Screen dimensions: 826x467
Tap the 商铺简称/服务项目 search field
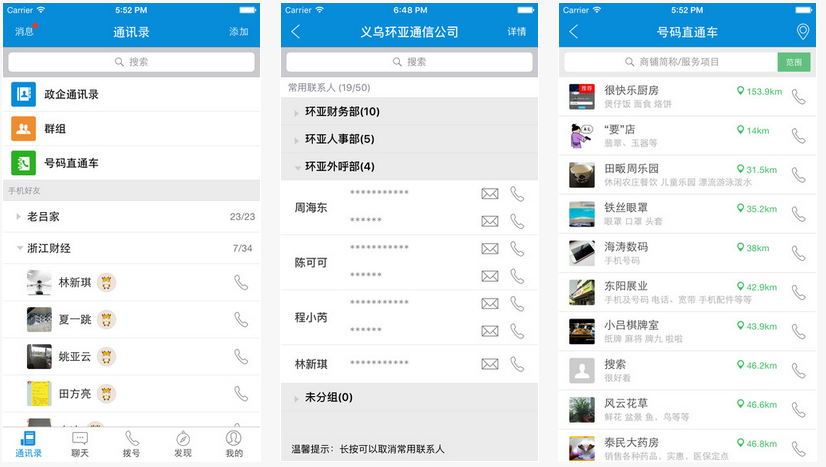pyautogui.click(x=670, y=62)
